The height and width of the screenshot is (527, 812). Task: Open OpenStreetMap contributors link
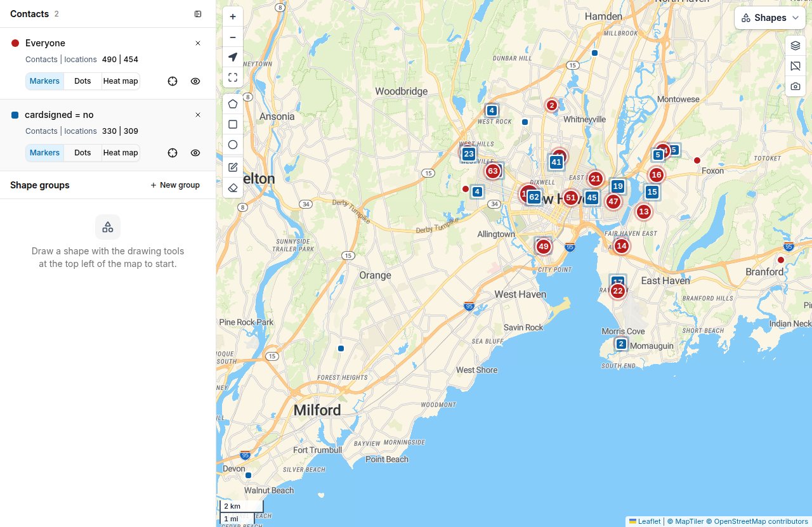coord(757,521)
